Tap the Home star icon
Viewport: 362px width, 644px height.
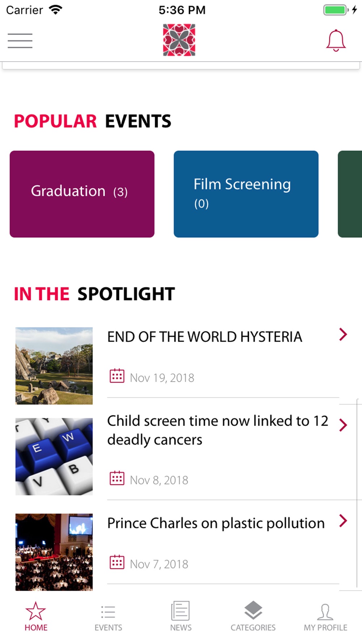(36, 611)
